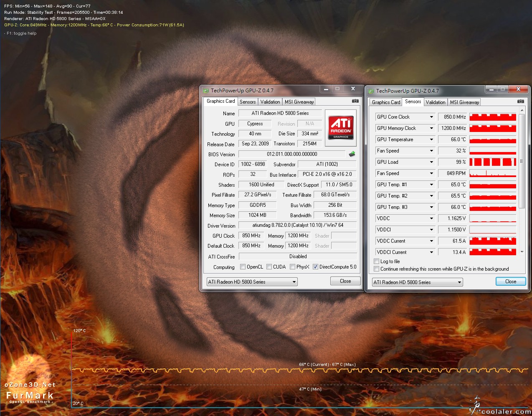Click the Sensors list scrollbar up arrow
The height and width of the screenshot is (416, 532).
pos(522,110)
